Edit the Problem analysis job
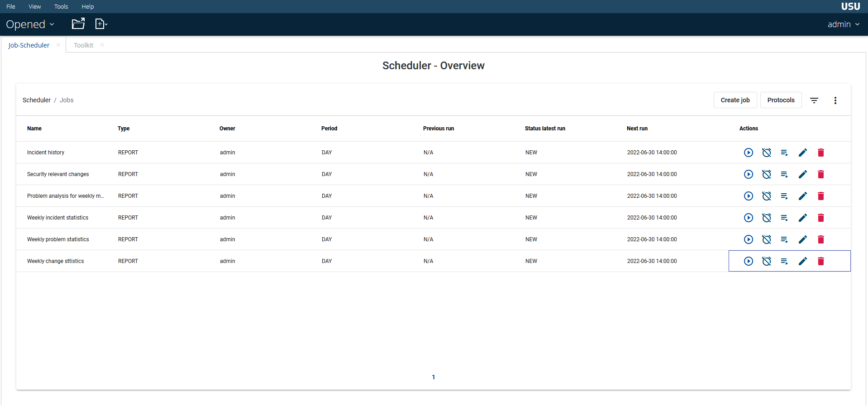The height and width of the screenshot is (406, 868). (x=803, y=196)
